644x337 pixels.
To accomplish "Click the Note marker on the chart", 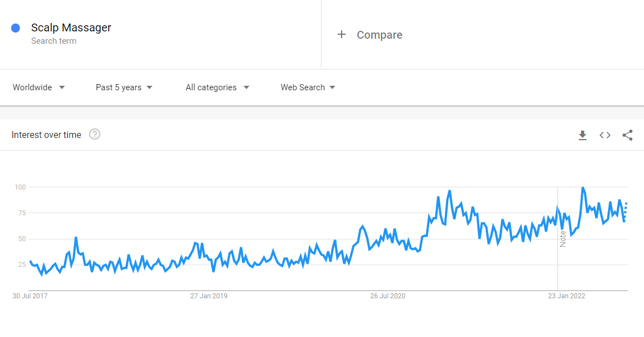I will (563, 238).
